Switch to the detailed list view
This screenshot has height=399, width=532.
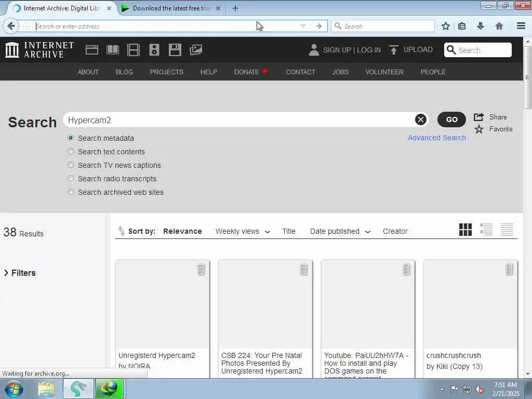click(x=486, y=230)
